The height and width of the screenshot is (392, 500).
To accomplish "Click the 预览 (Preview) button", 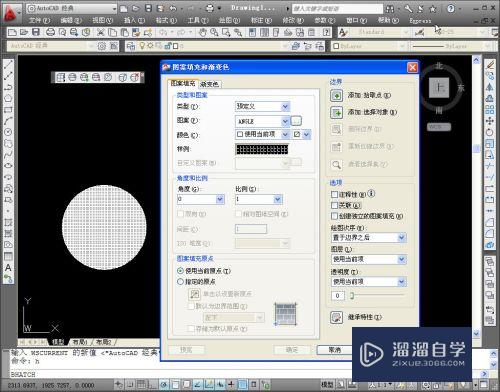I will pos(186,350).
